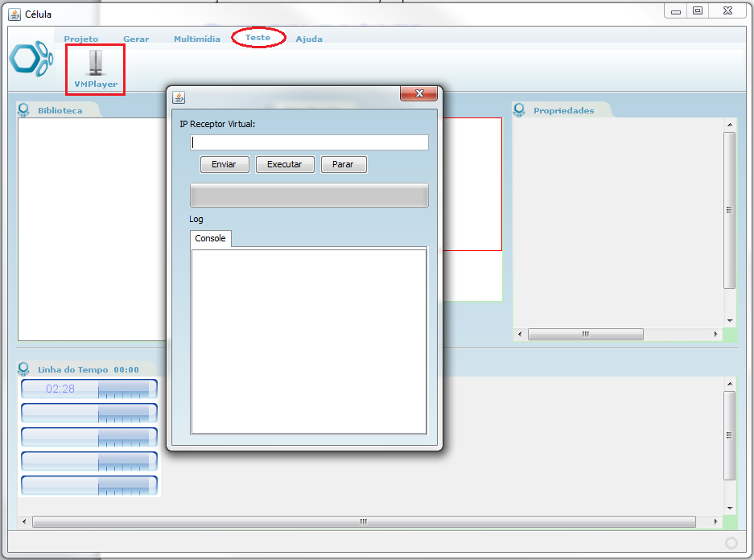Click the Executar button

pyautogui.click(x=285, y=164)
